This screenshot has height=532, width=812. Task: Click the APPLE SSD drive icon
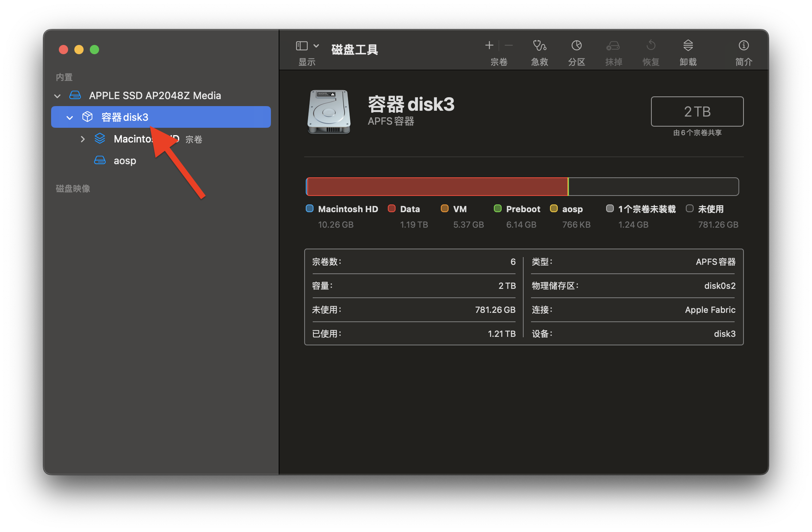pyautogui.click(x=75, y=95)
